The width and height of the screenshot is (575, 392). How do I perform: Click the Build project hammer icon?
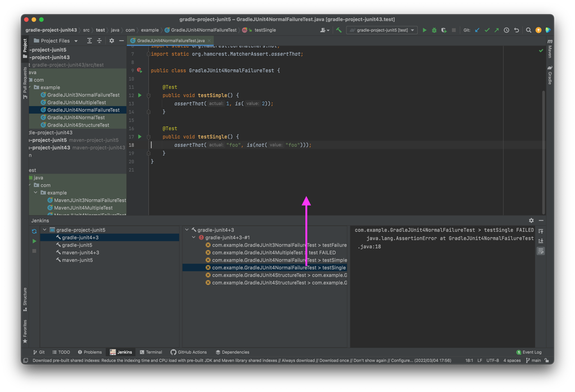(339, 30)
